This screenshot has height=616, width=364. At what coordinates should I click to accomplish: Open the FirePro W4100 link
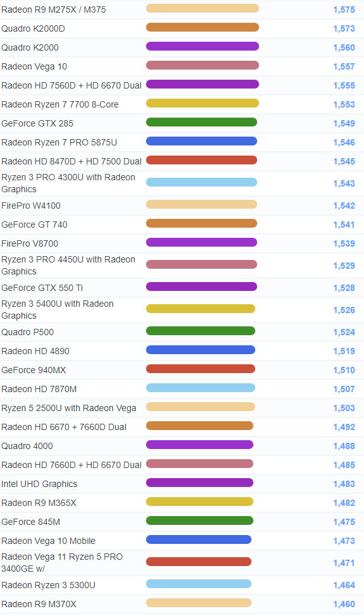31,206
